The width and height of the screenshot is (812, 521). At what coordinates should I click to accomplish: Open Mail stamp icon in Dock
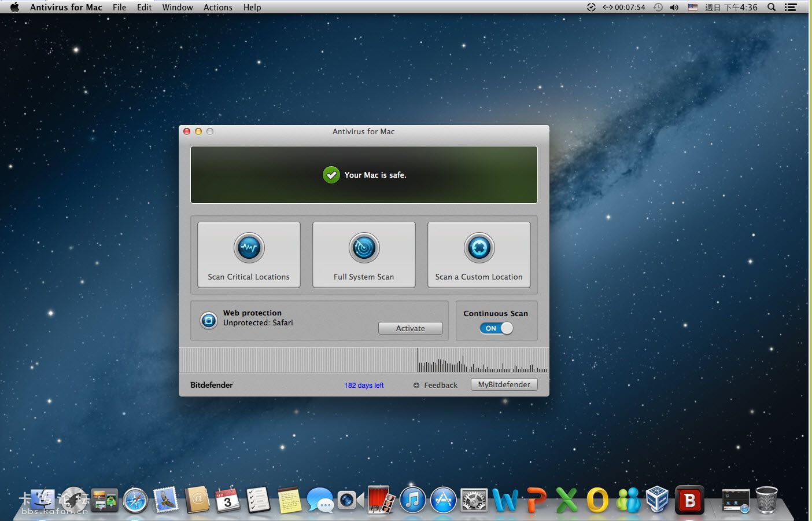pyautogui.click(x=166, y=500)
